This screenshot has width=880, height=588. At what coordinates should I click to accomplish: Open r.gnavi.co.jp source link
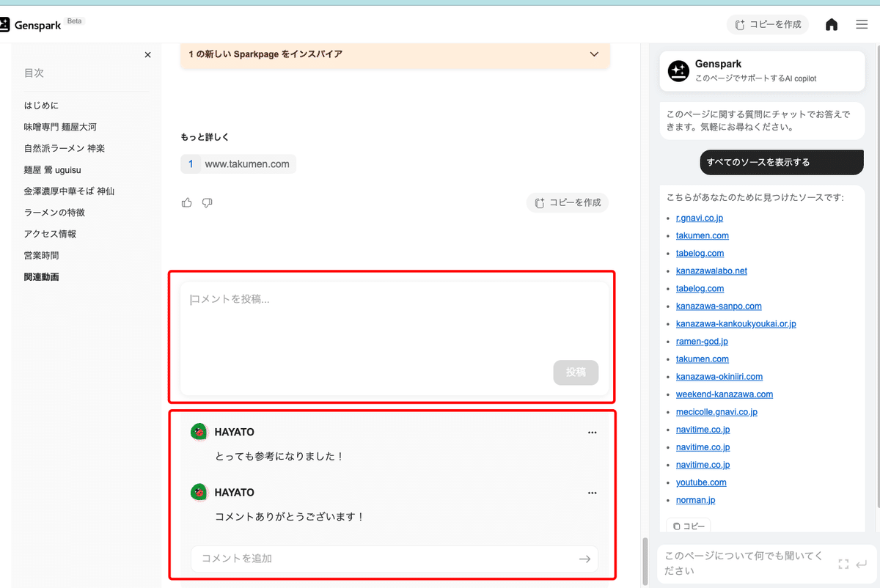pyautogui.click(x=700, y=218)
